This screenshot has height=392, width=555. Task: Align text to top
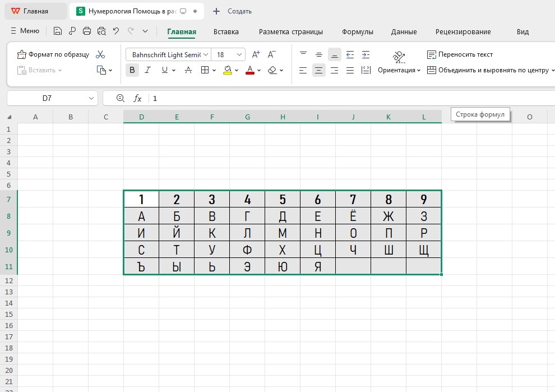(303, 54)
